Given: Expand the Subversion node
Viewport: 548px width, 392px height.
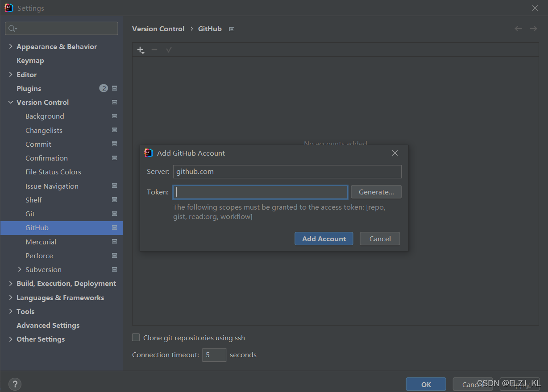Looking at the screenshot, I should (20, 269).
